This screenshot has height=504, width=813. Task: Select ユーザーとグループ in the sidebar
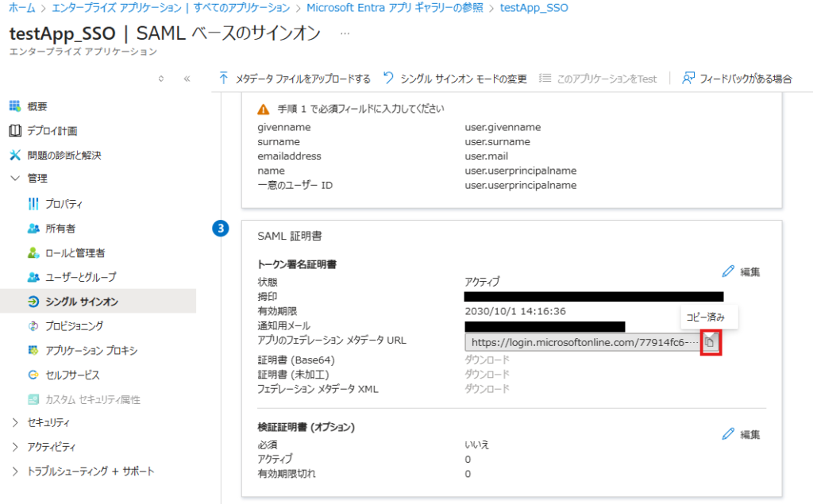[79, 277]
